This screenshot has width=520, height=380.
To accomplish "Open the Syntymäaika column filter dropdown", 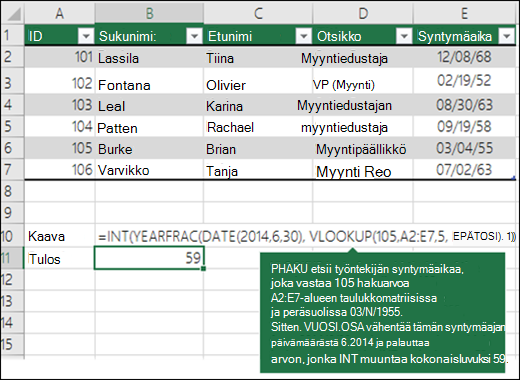I will click(x=507, y=36).
